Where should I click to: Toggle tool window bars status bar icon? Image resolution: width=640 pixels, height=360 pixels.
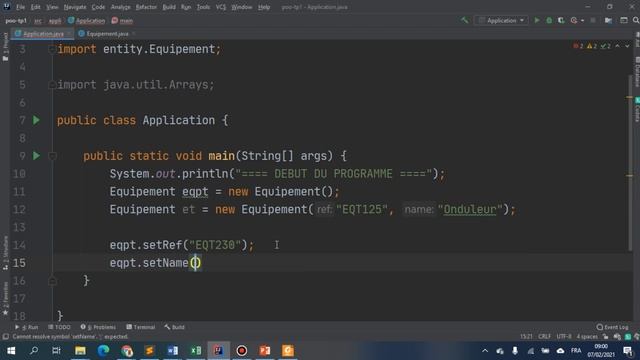[x=5, y=337]
